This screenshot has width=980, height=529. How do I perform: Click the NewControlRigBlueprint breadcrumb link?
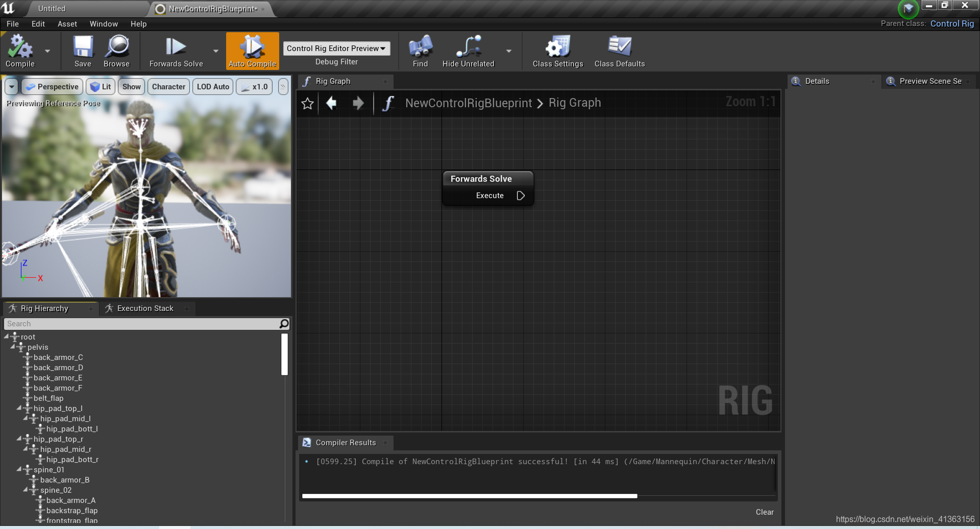468,103
